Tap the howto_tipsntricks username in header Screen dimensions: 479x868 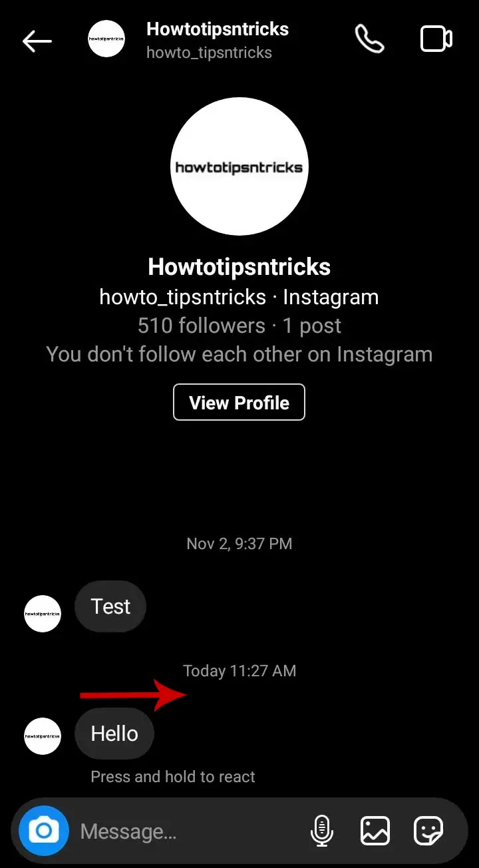[x=209, y=53]
